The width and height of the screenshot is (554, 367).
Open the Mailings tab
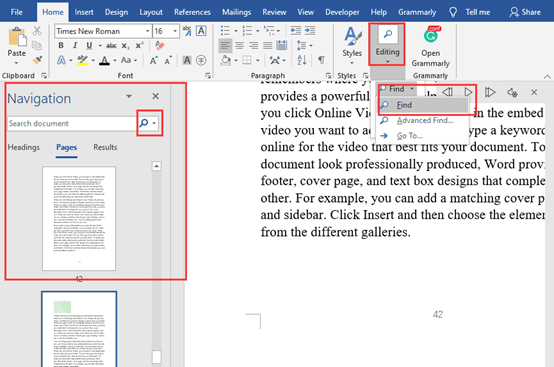point(236,12)
